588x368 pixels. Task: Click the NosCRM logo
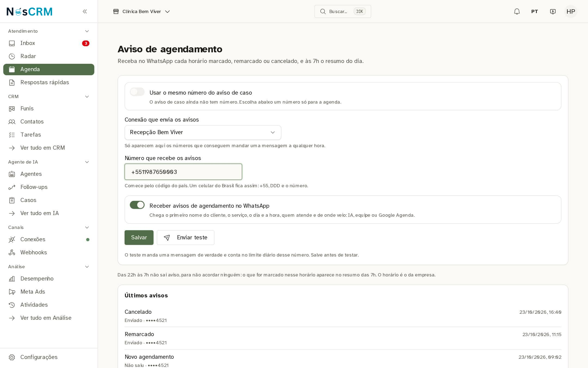(x=29, y=11)
